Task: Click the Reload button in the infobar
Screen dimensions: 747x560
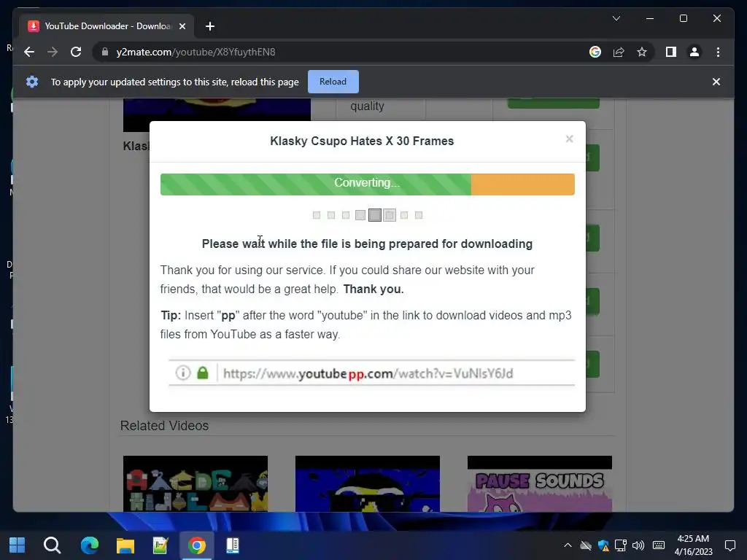Action: click(x=333, y=82)
